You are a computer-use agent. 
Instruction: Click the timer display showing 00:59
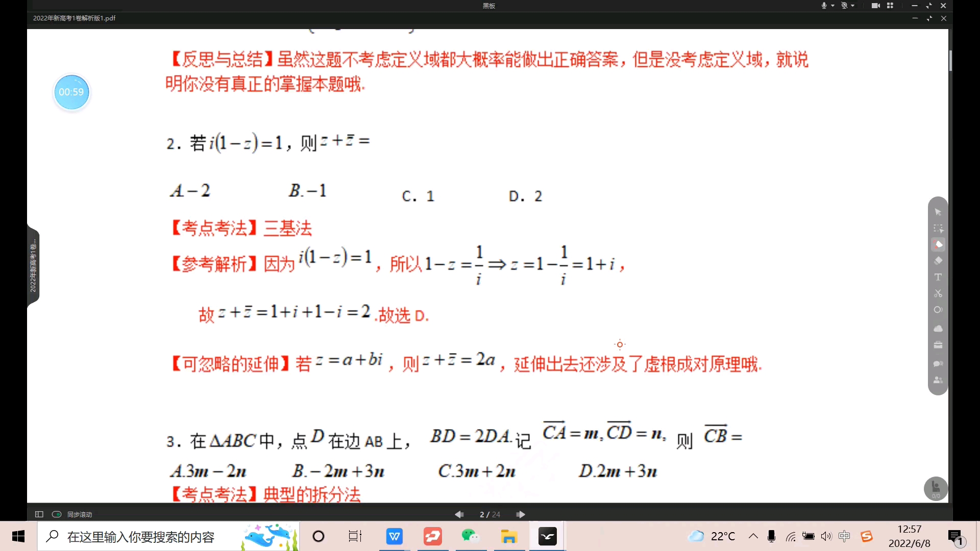(x=71, y=92)
